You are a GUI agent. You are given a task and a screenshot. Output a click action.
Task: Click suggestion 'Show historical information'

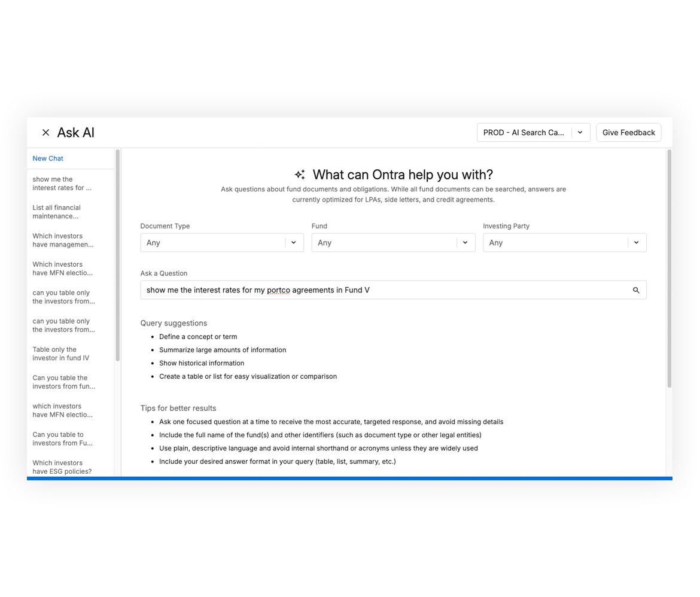coord(202,364)
